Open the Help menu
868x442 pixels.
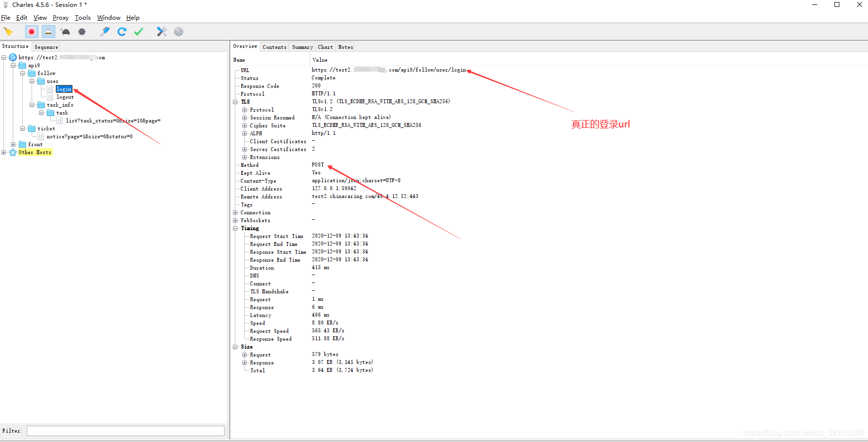point(133,18)
